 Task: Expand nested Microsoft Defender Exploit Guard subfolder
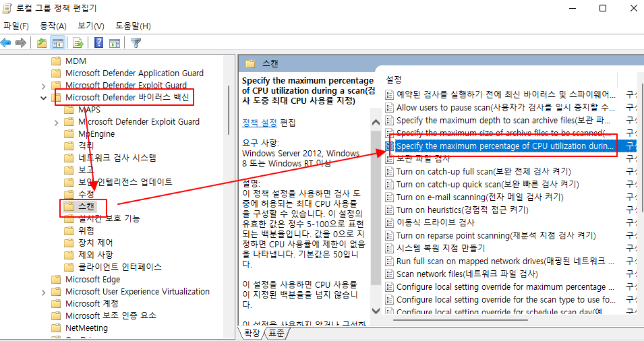[x=57, y=122]
